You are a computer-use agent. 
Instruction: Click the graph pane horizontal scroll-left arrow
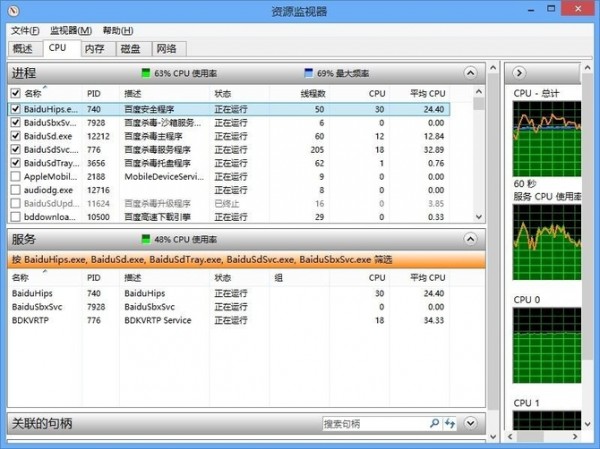point(510,437)
